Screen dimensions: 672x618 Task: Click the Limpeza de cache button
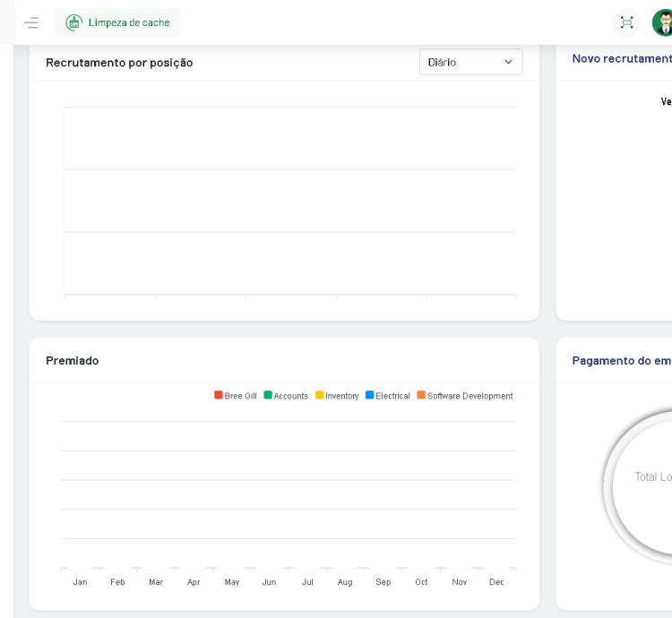117,22
